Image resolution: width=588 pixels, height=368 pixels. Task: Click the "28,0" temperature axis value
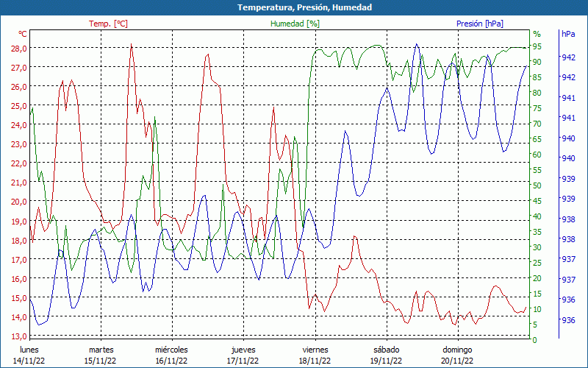pos(19,49)
